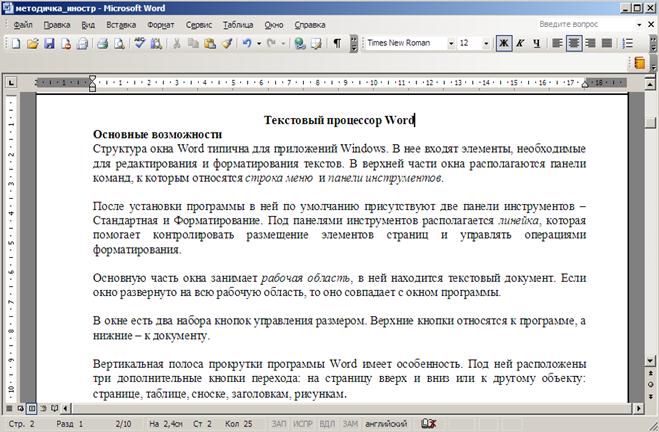Expand the Redo history dropdown arrow
This screenshot has height=432, width=659.
pos(283,43)
